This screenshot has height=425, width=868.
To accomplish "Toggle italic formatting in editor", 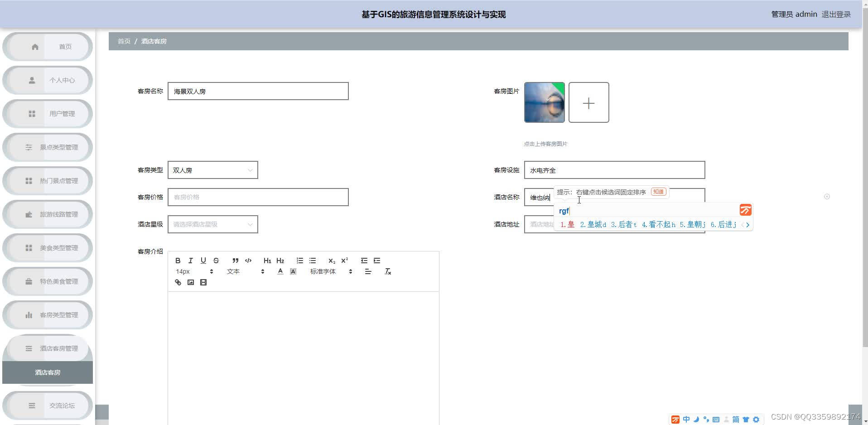I will [190, 261].
